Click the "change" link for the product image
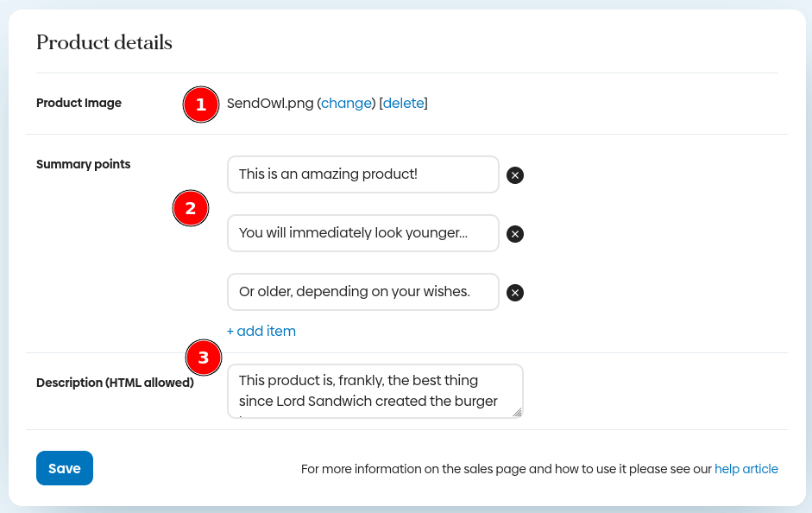 [x=346, y=103]
